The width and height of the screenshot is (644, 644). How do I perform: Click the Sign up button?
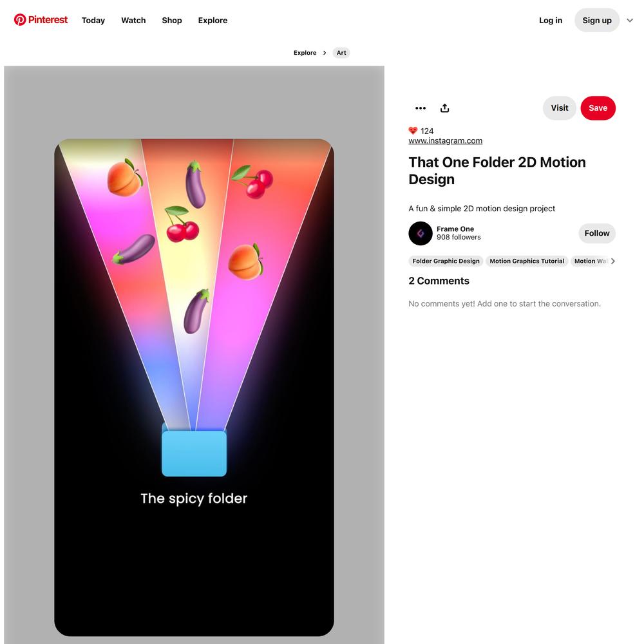pos(597,20)
